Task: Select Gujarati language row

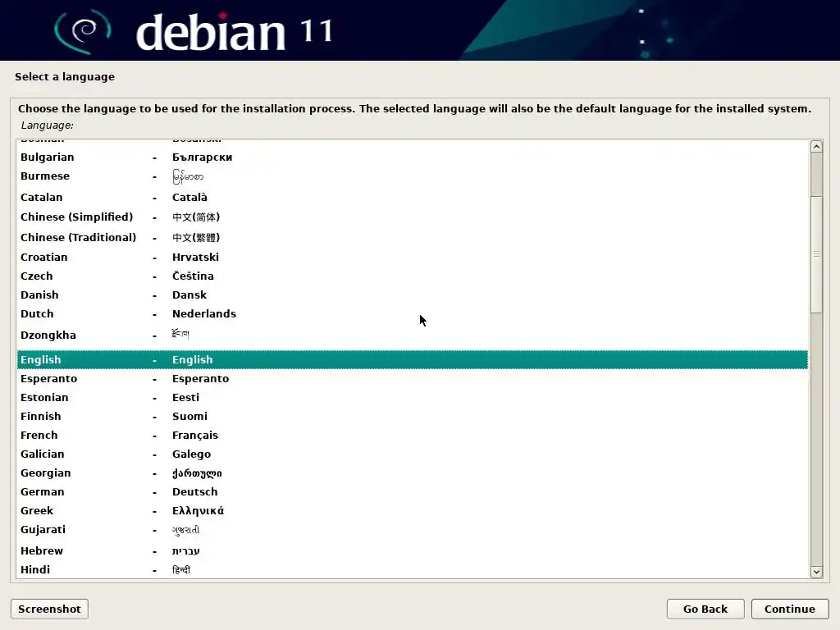Action: [x=412, y=530]
